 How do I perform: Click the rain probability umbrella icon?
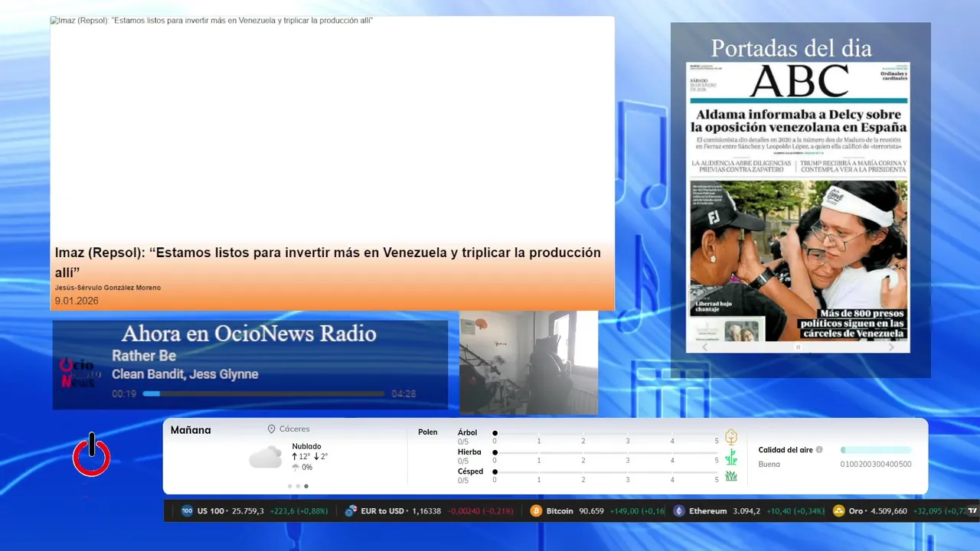pos(296,468)
